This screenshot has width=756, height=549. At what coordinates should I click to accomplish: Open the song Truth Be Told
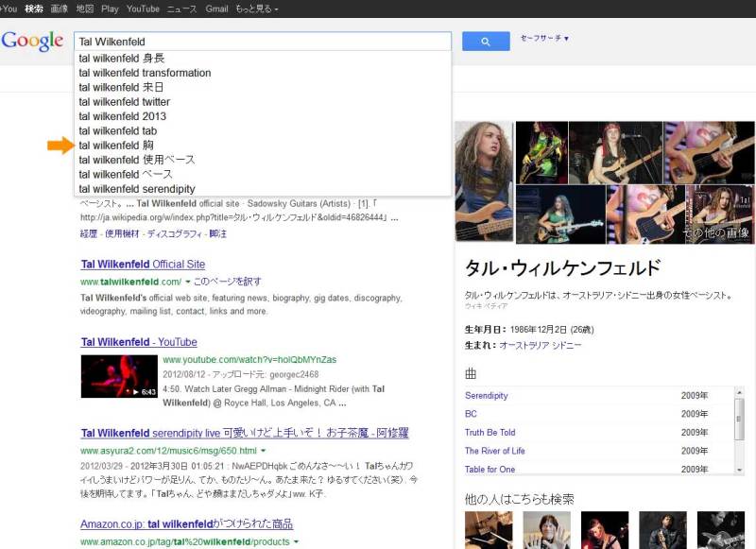coord(490,433)
